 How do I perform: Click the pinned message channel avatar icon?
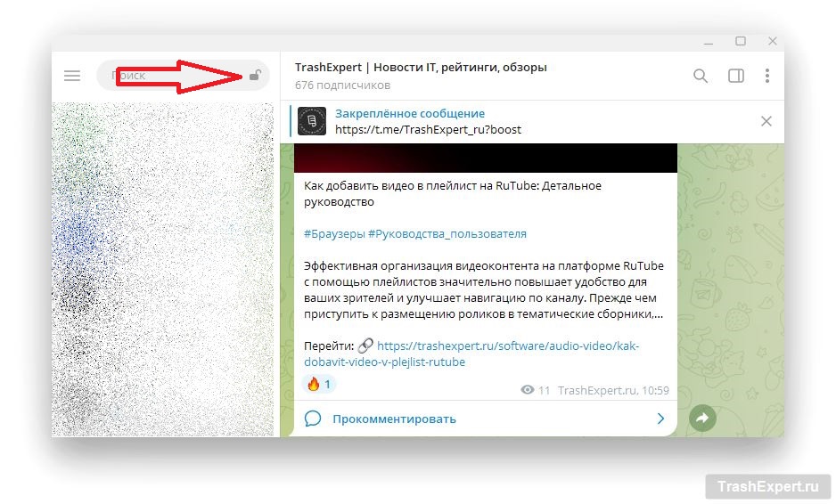[x=311, y=121]
